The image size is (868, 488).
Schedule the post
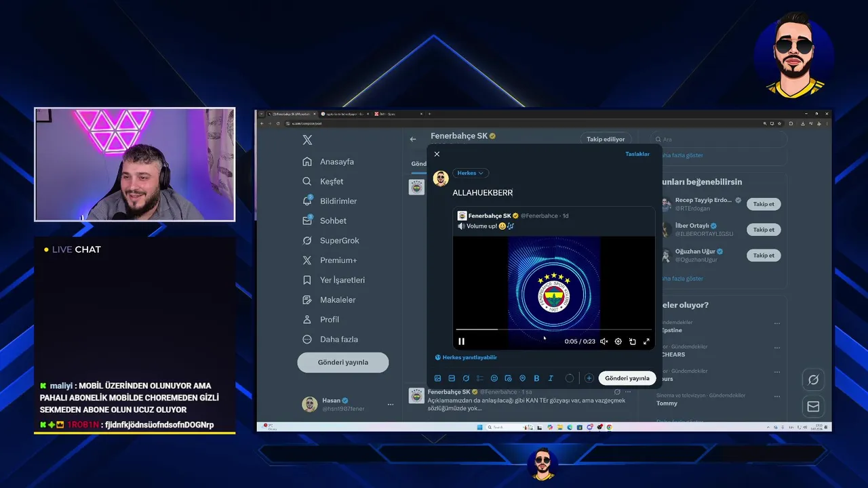[x=508, y=378]
